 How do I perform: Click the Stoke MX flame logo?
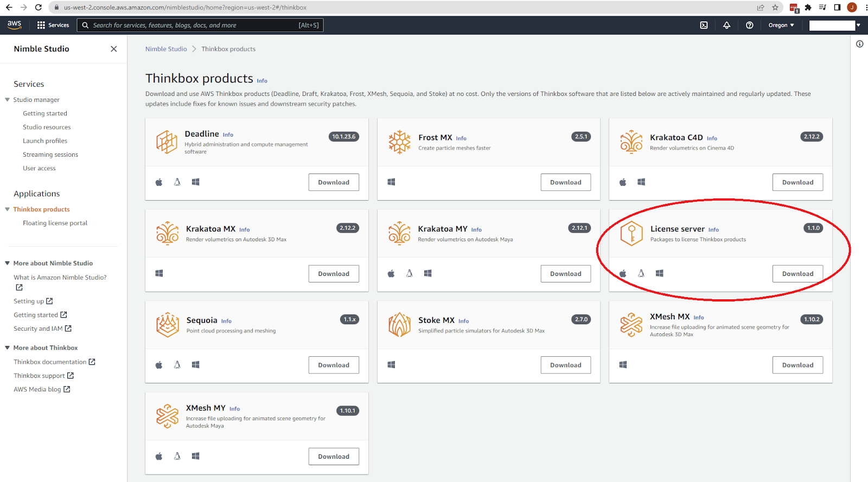[399, 325]
